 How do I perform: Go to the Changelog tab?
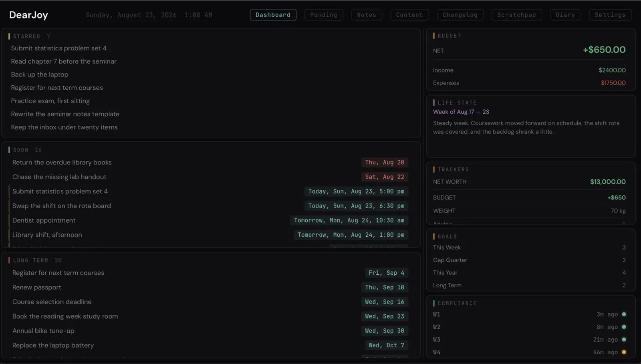[460, 15]
